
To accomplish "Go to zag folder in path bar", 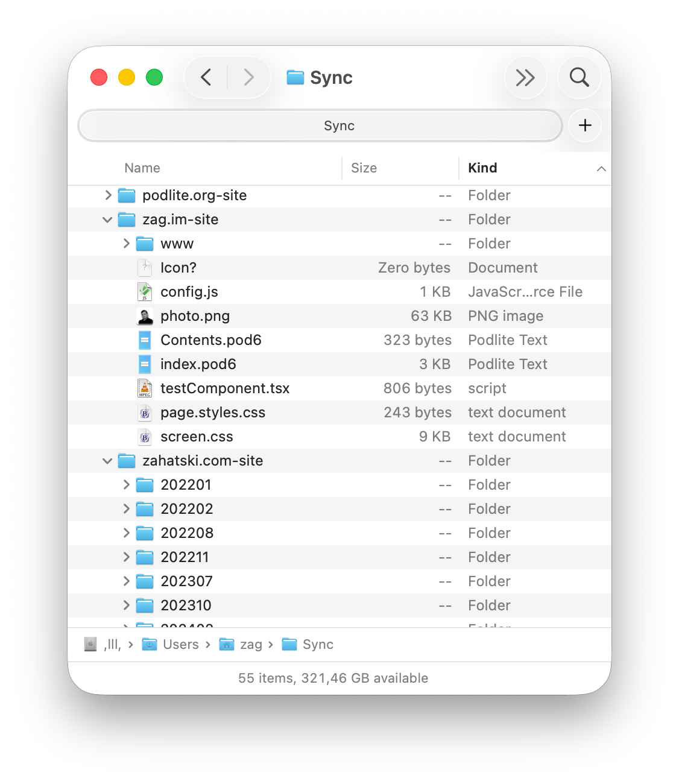I will pos(250,645).
